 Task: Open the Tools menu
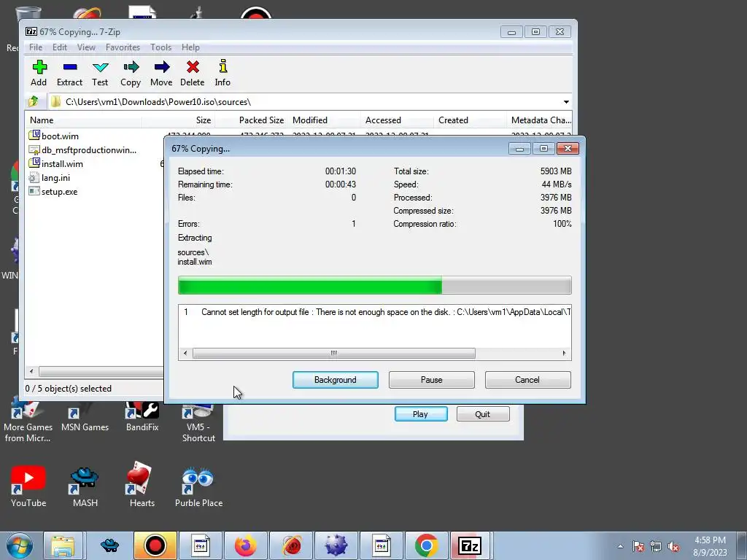coord(160,47)
